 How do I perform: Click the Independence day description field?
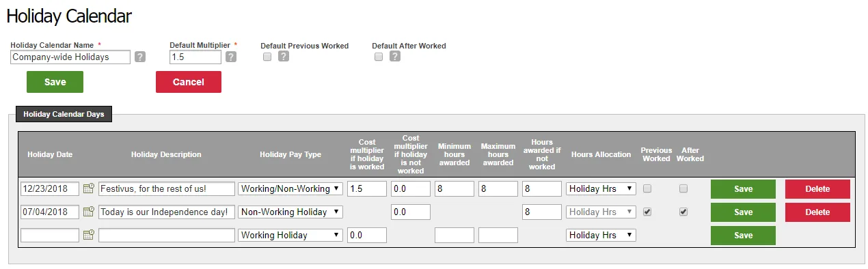[x=167, y=212]
